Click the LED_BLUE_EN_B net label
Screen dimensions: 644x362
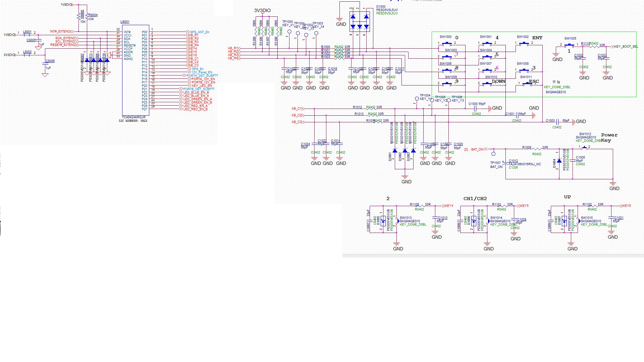(196, 93)
